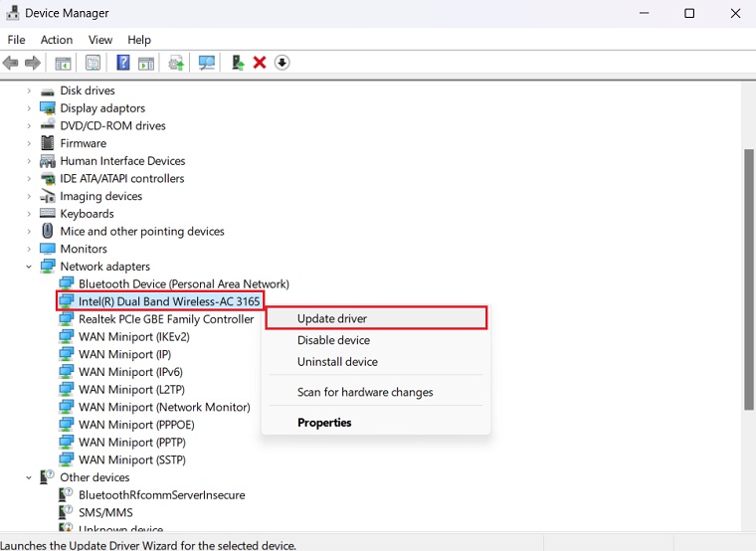Screen dimensions: 756x551
Task: Select Disable device in context menu
Action: point(333,340)
